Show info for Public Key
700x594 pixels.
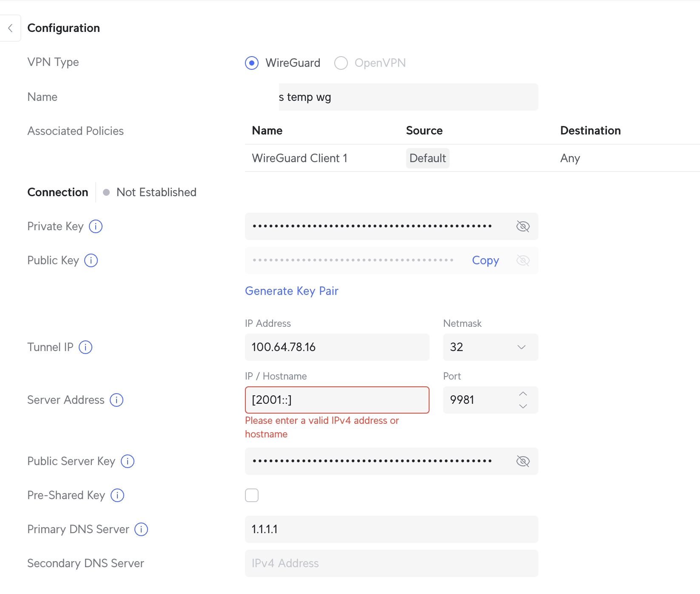[x=91, y=260]
